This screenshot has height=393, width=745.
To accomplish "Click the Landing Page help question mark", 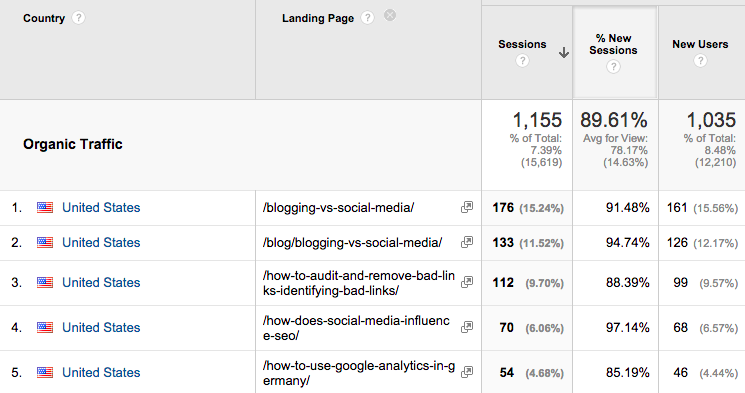I will pos(367,18).
